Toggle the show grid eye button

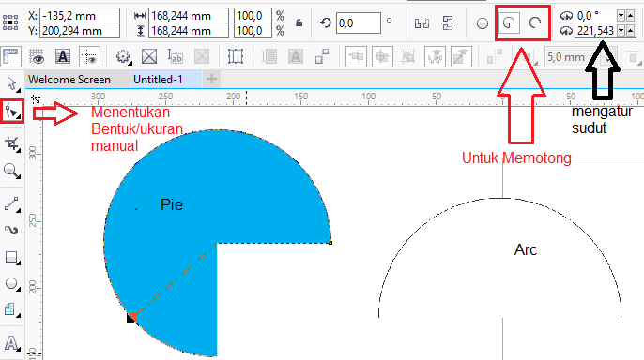coord(37,56)
